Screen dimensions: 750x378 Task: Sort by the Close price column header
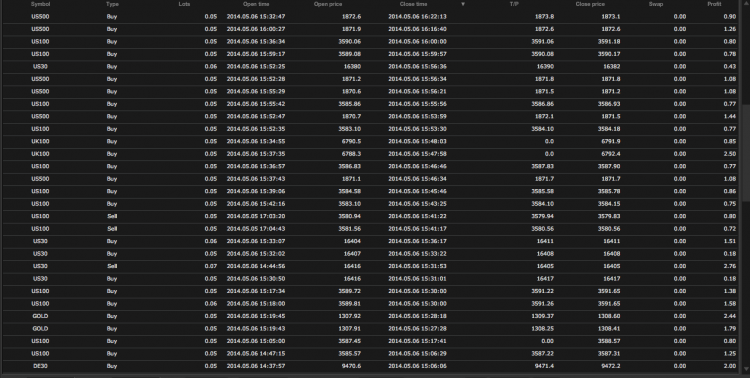click(x=590, y=4)
